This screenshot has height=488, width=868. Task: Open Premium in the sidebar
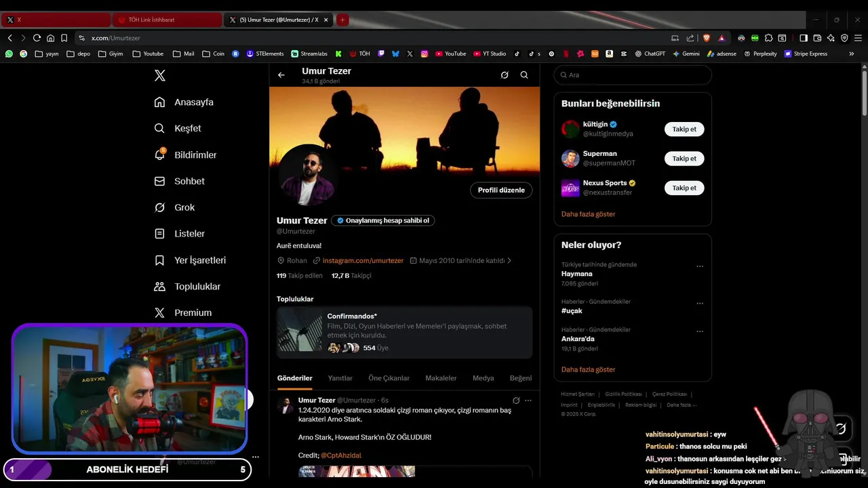pyautogui.click(x=183, y=312)
